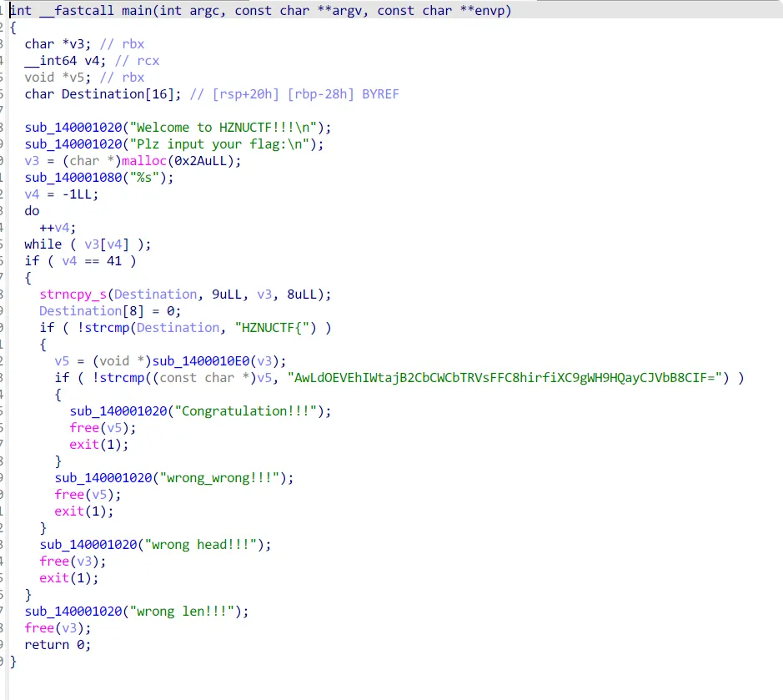Click the "%s" format string
The height and width of the screenshot is (700, 783).
click(144, 178)
